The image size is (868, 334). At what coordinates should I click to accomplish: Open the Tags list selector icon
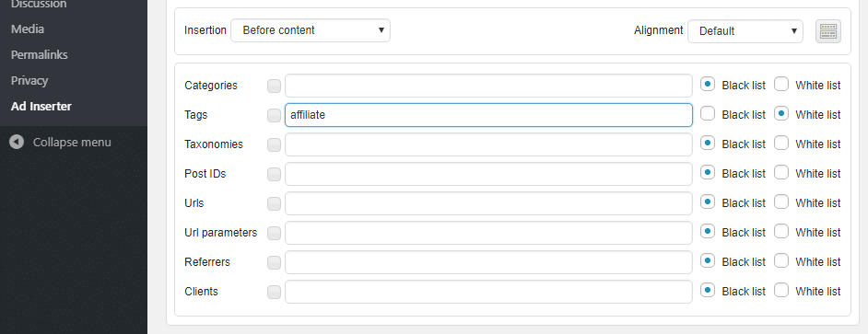point(274,115)
